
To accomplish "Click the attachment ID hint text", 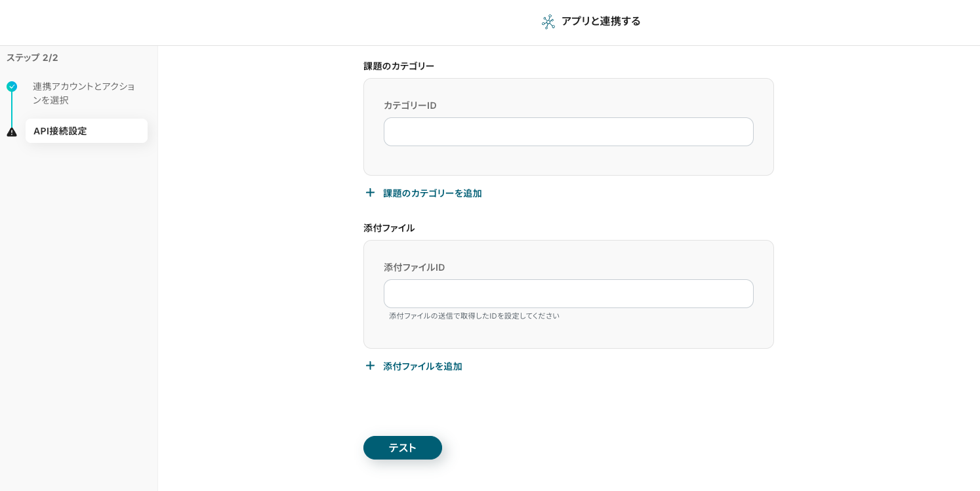I will pyautogui.click(x=474, y=316).
